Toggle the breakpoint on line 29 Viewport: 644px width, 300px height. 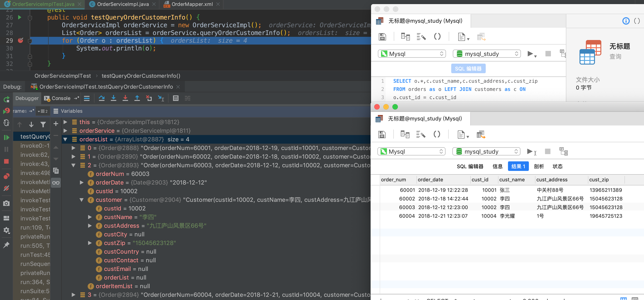(x=20, y=40)
